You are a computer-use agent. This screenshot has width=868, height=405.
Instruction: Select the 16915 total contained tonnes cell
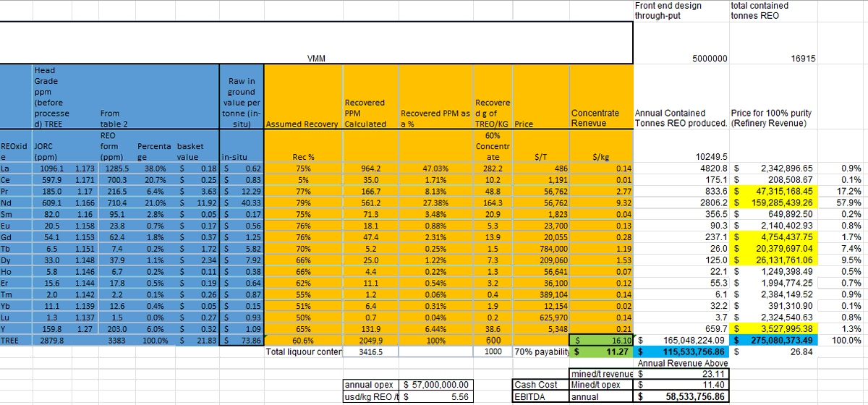(x=803, y=59)
